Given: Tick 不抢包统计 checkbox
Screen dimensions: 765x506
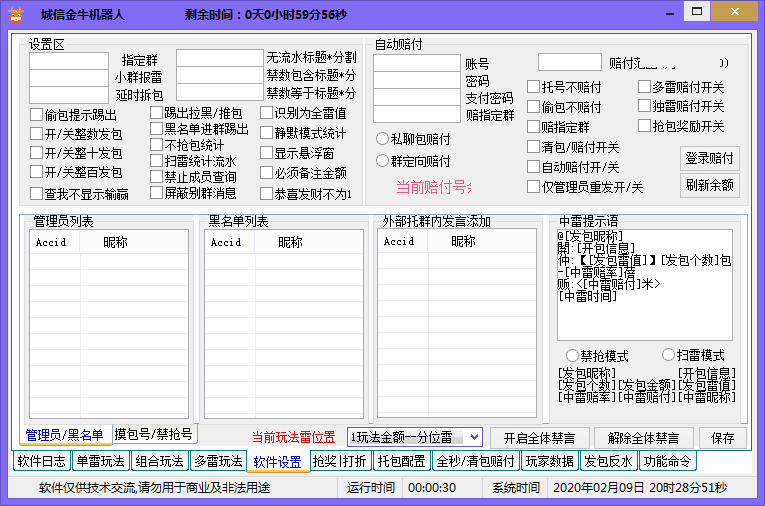Looking at the screenshot, I should point(157,145).
